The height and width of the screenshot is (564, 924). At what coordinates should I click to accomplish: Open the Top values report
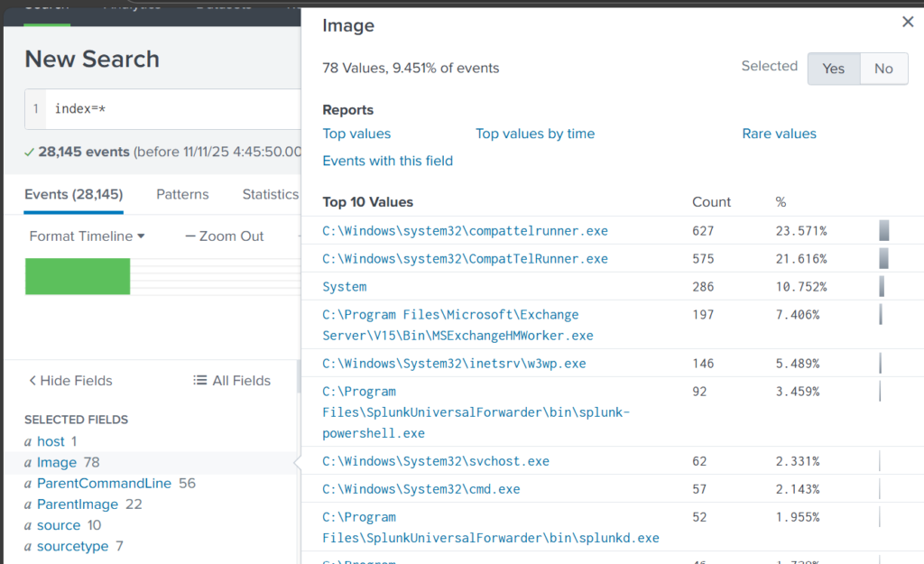click(x=356, y=134)
